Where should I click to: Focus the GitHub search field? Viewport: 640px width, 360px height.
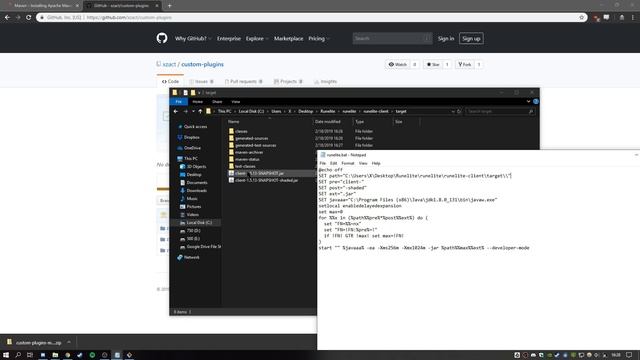click(x=392, y=38)
